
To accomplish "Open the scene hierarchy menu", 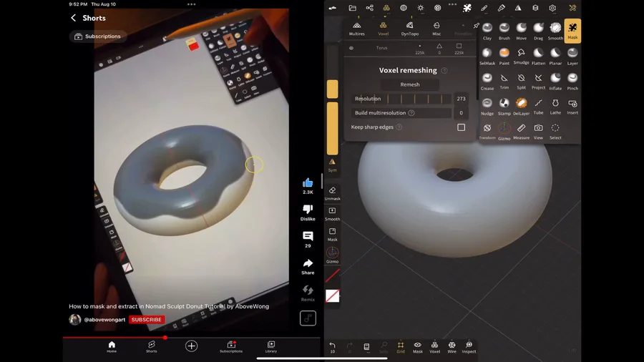I will click(x=370, y=8).
